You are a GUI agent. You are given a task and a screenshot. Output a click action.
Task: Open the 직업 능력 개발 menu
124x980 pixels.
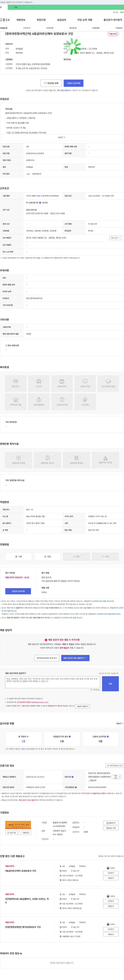(85, 20)
